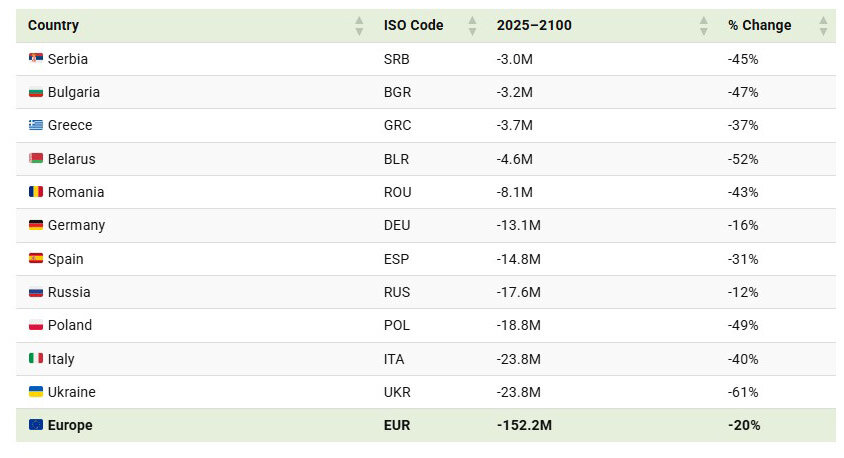Screen dimensions: 844x458
Task: Sort by % Change column arrows
Action: coord(823,26)
